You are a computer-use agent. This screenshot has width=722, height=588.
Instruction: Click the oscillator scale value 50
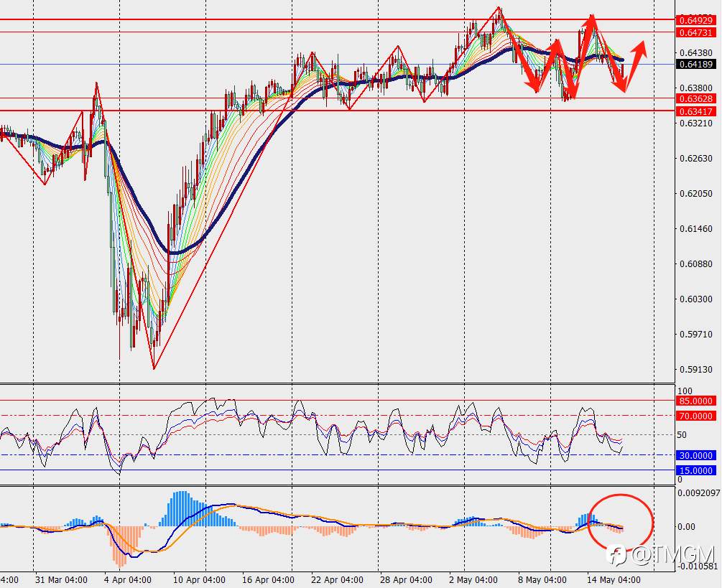[682, 435]
